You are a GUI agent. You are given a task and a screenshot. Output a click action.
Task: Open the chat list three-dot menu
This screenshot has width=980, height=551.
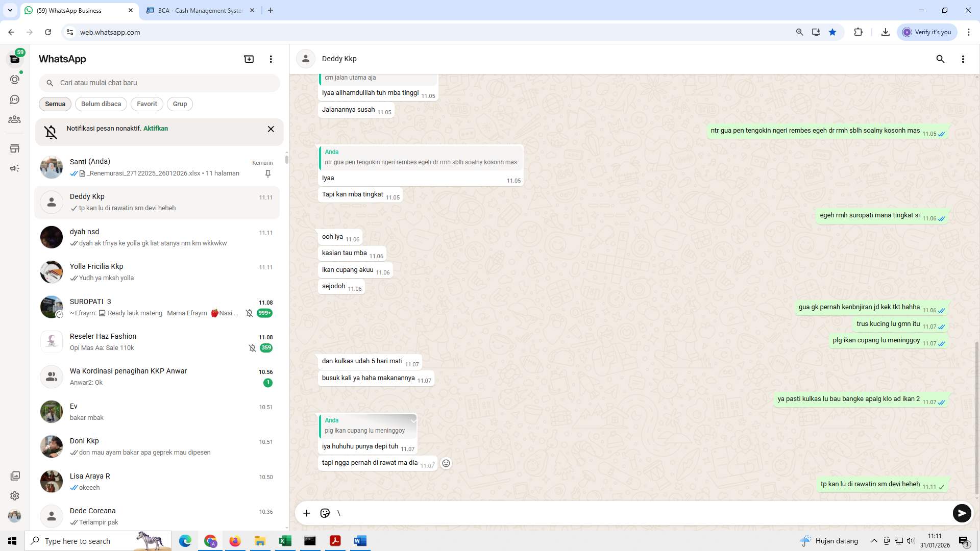[x=271, y=59]
